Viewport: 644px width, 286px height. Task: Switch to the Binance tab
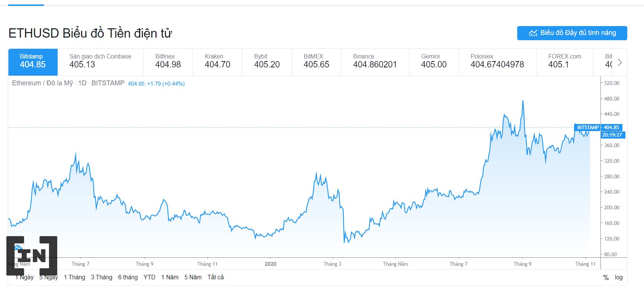374,61
